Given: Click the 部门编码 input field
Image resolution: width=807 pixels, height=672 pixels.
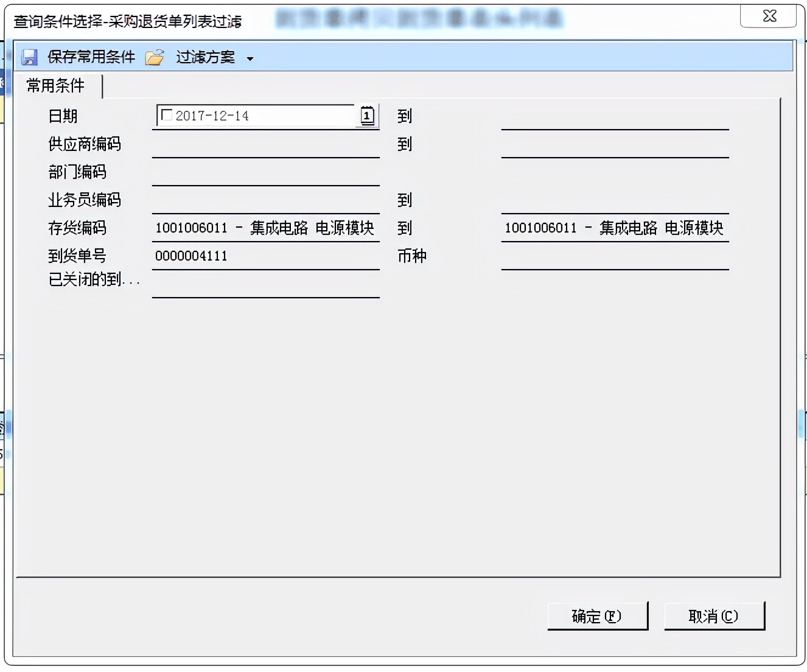Looking at the screenshot, I should pyautogui.click(x=266, y=173).
